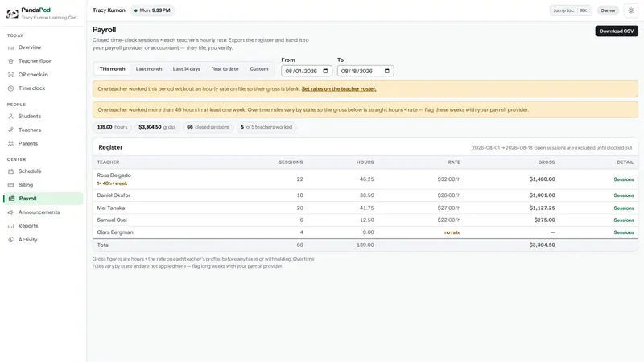Viewport: 644px width, 362px height.
Task: Click the 66 closed sessions chip
Action: pyautogui.click(x=208, y=127)
